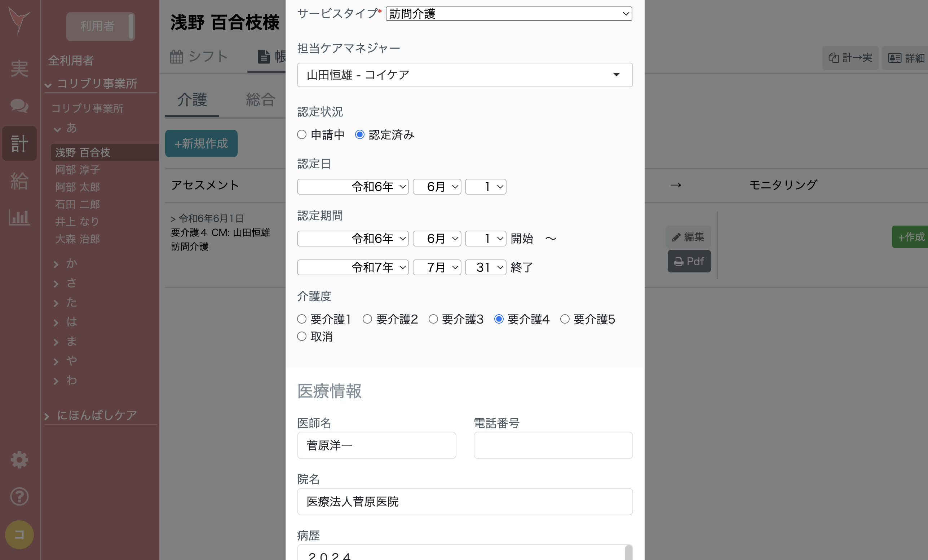Open the シフト tab
Image resolution: width=928 pixels, height=560 pixels.
click(199, 57)
